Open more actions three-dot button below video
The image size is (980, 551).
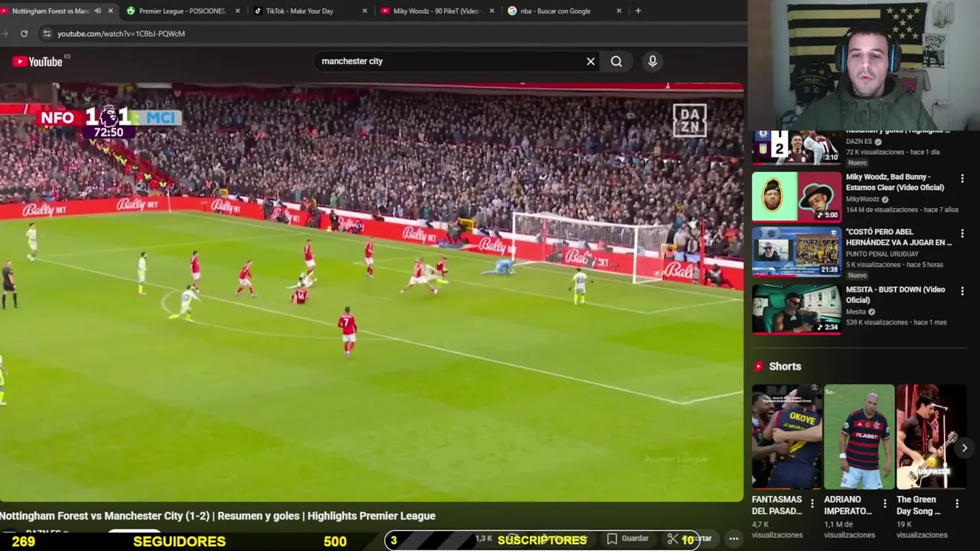tap(733, 539)
